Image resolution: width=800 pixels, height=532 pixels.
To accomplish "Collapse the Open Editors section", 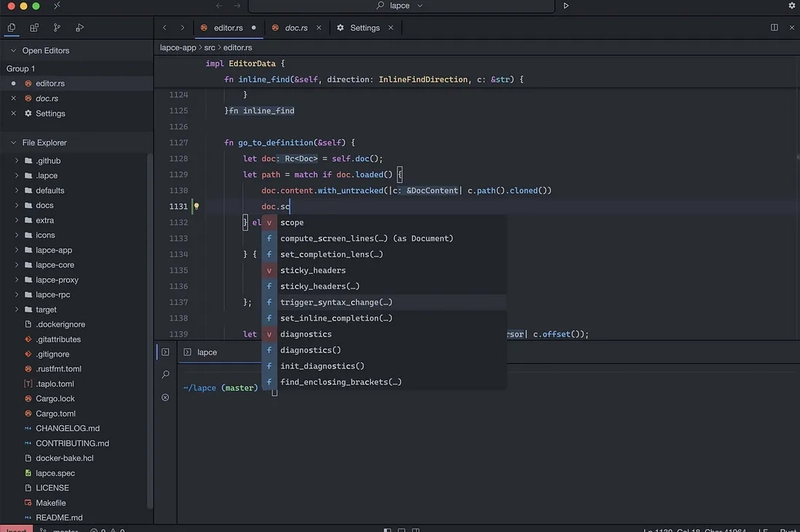I will pos(14,50).
